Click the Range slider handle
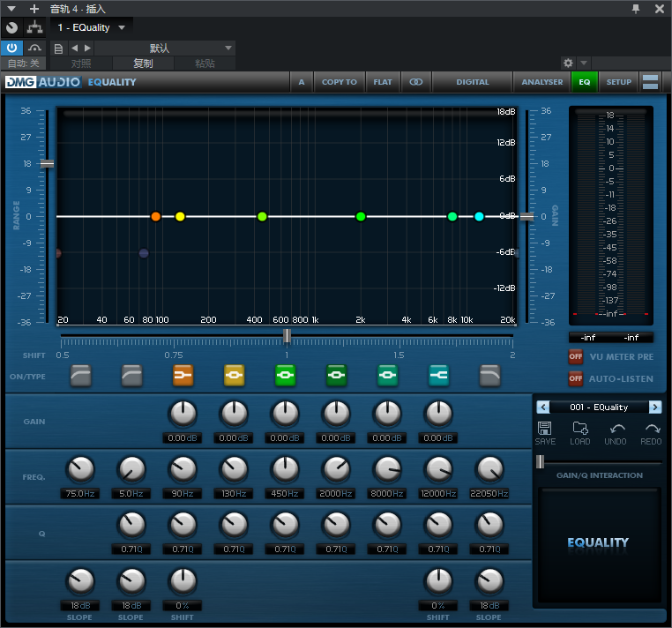 point(47,164)
